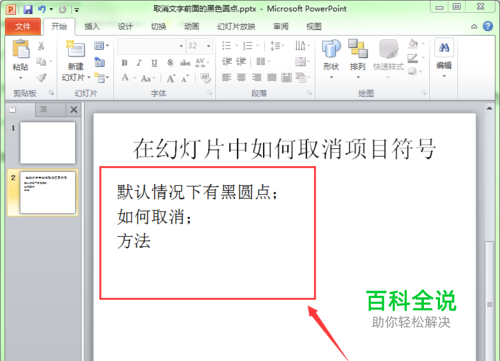The width and height of the screenshot is (500, 361).
Task: Open Customize Quick Access Toolbar dropdown
Action: (x=77, y=10)
